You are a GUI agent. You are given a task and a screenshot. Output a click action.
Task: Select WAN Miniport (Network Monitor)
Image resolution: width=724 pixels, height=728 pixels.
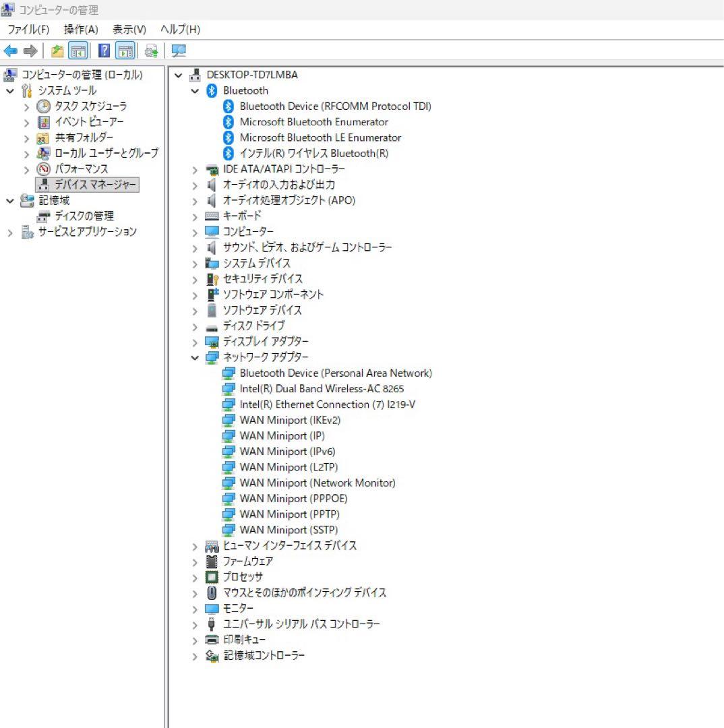[318, 483]
